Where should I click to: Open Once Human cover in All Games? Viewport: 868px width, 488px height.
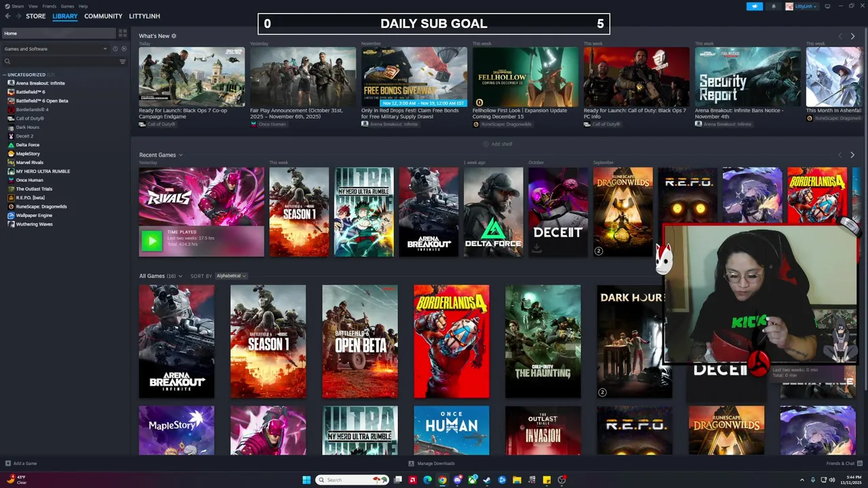(x=451, y=430)
